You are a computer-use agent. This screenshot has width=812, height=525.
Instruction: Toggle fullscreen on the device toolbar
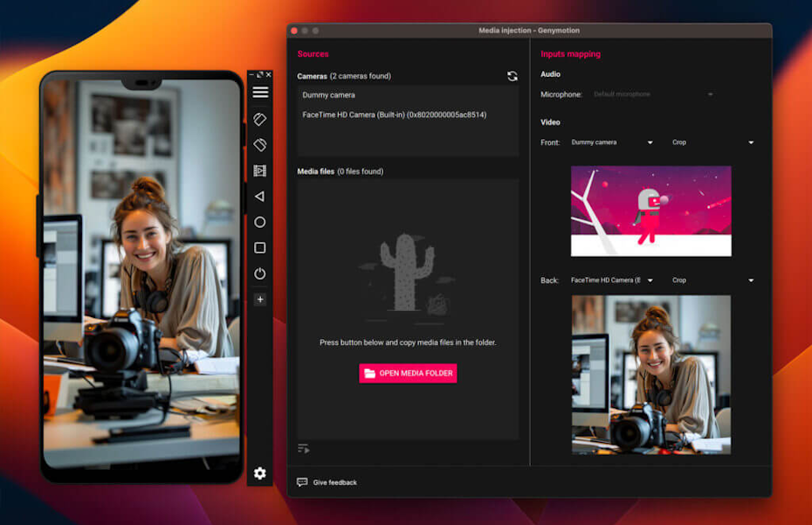pyautogui.click(x=260, y=74)
